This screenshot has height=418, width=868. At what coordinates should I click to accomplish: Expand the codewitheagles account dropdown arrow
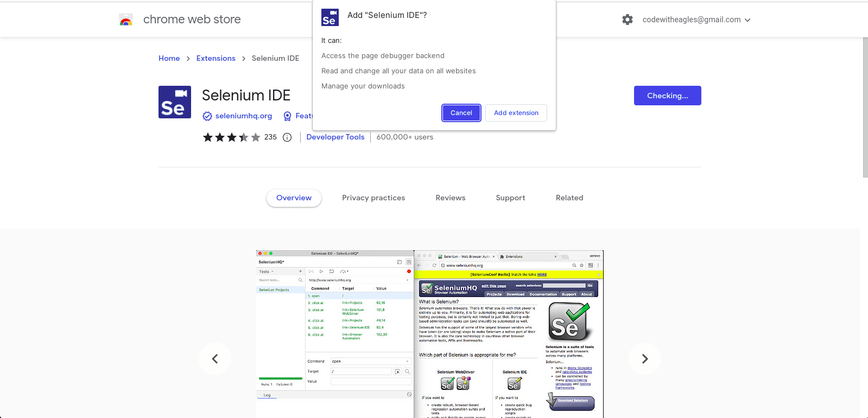(x=747, y=20)
